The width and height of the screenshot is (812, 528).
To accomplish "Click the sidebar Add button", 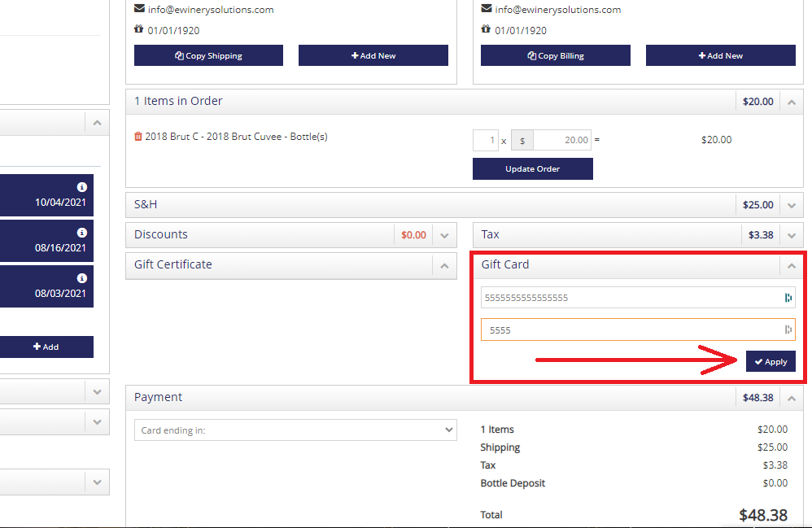I will [46, 347].
